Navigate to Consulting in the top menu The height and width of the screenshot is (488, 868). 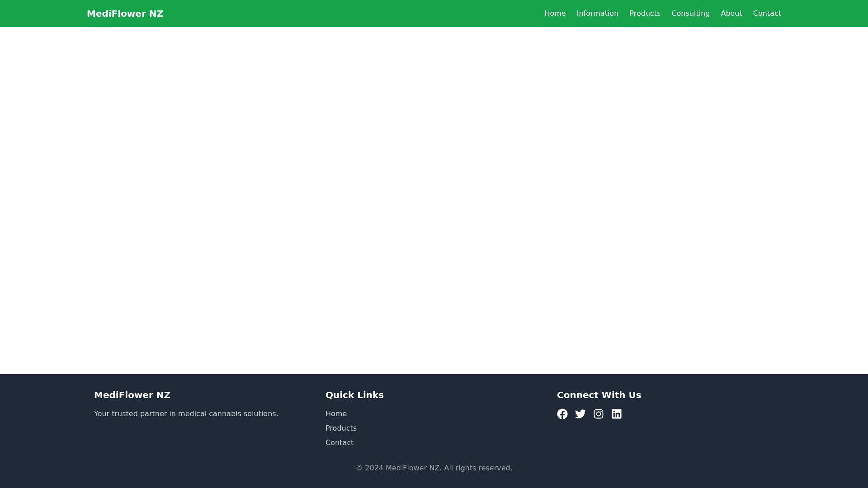point(690,13)
